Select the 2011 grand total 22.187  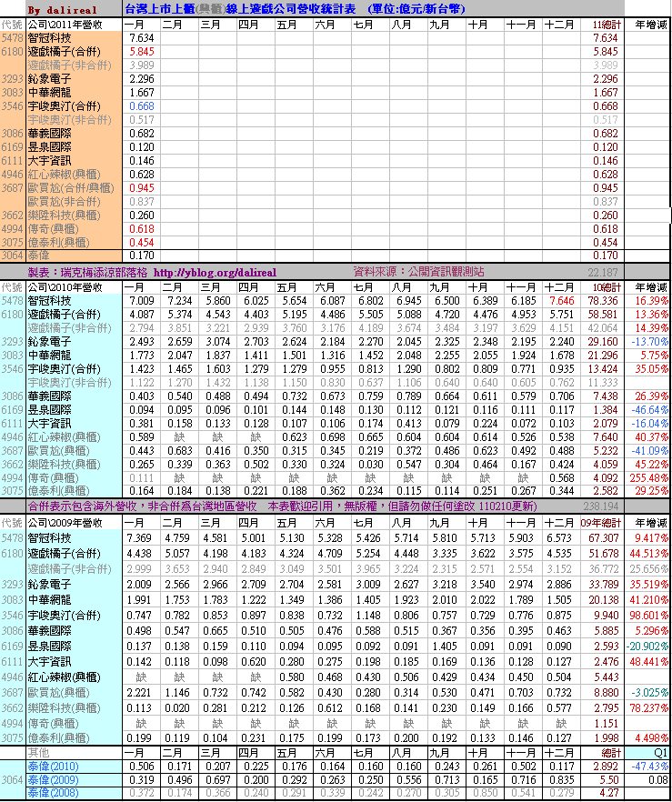[x=603, y=273]
